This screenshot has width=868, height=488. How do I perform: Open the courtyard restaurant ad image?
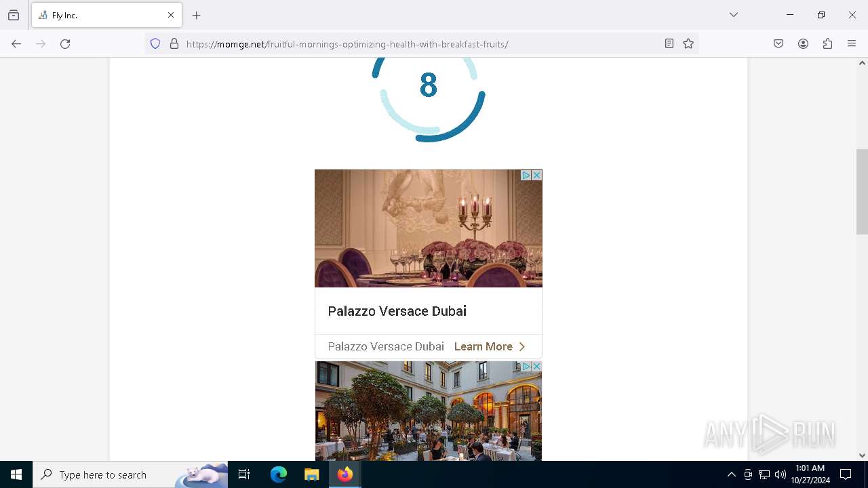coord(429,411)
